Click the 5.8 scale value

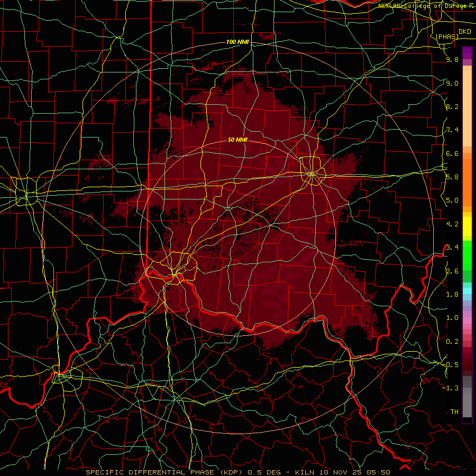tap(452, 177)
